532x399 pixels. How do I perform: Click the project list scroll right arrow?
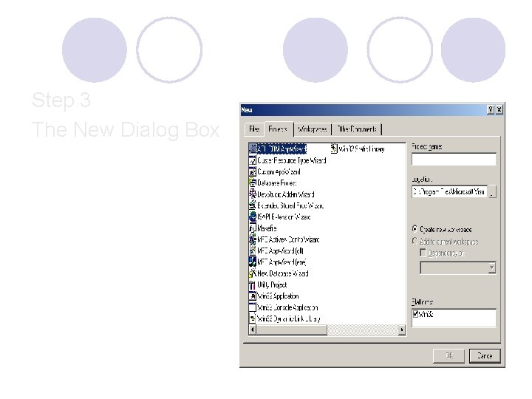(x=402, y=330)
